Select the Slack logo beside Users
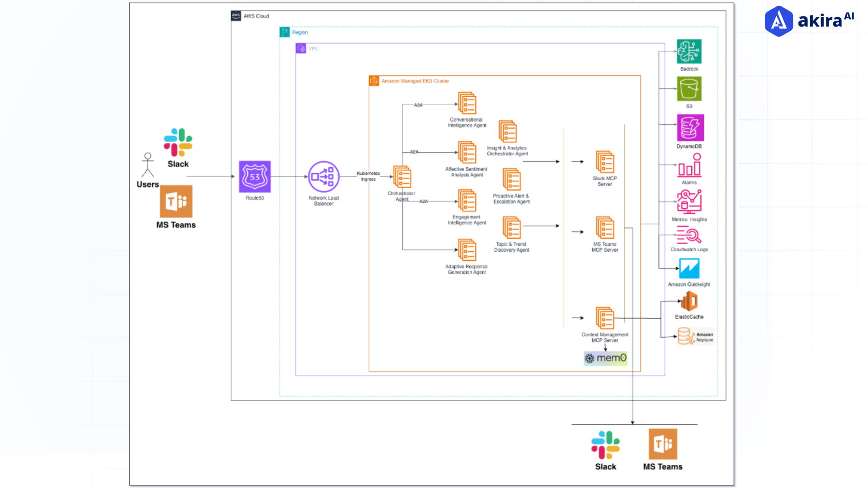Screen dimensions: 868x488 coord(178,142)
